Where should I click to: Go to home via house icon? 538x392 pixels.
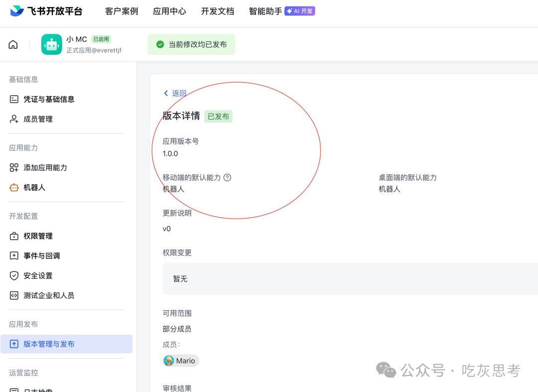tap(13, 45)
